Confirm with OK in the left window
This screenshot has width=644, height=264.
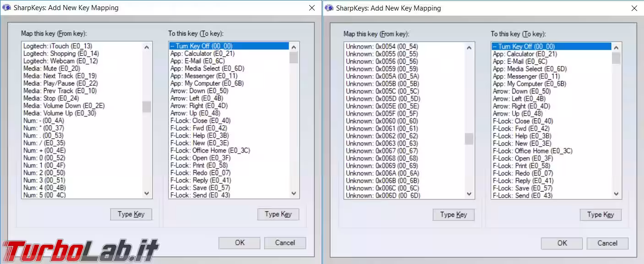pyautogui.click(x=240, y=243)
